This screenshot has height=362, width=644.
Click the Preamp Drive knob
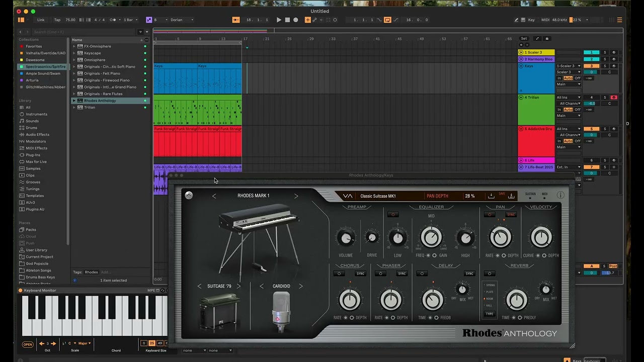pyautogui.click(x=372, y=237)
